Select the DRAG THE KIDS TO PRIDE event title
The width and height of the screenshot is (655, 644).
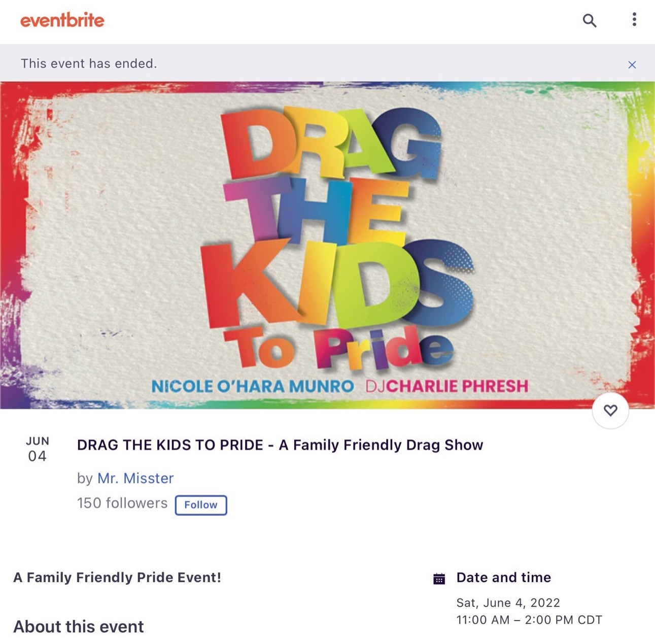click(x=280, y=445)
